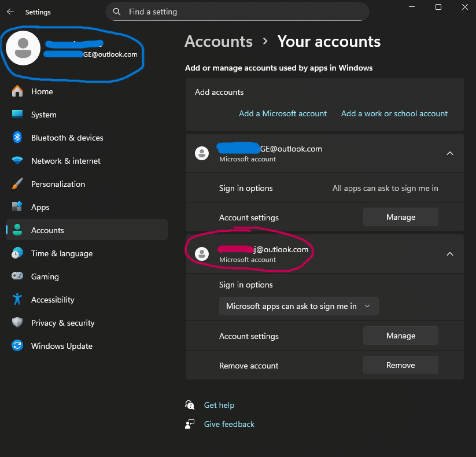Click the Give feedback person icon
Viewport: 476px width, 457px height.
(190, 424)
